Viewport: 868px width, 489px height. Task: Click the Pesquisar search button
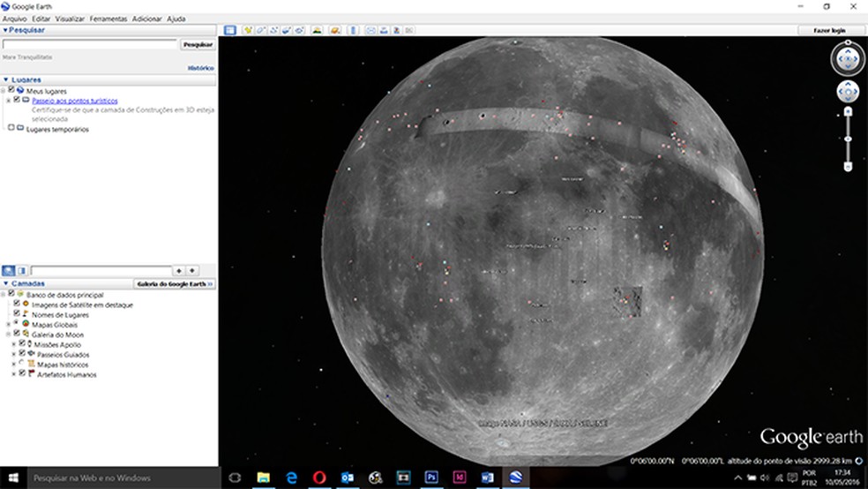198,44
